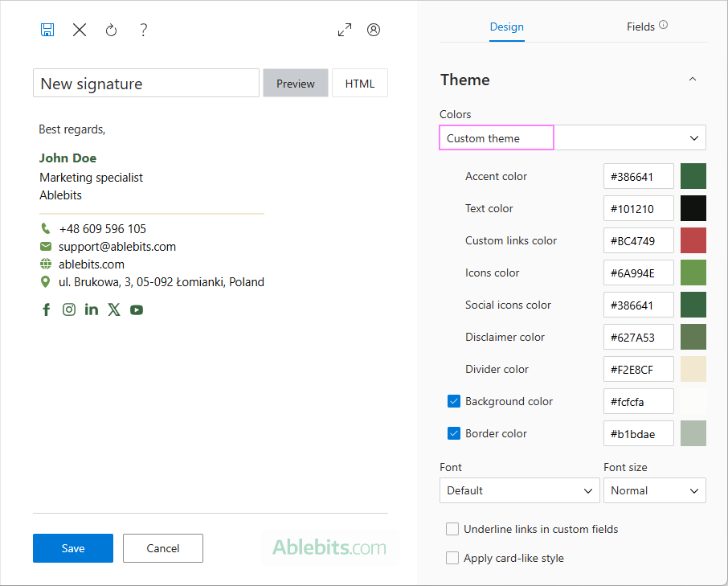The width and height of the screenshot is (728, 586).
Task: Click the Accent color swatch
Action: pos(693,175)
